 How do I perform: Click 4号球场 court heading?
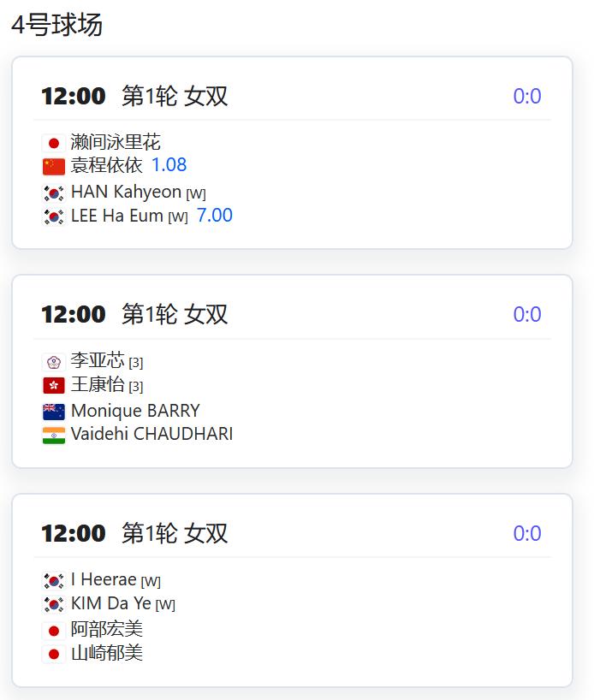tap(56, 25)
